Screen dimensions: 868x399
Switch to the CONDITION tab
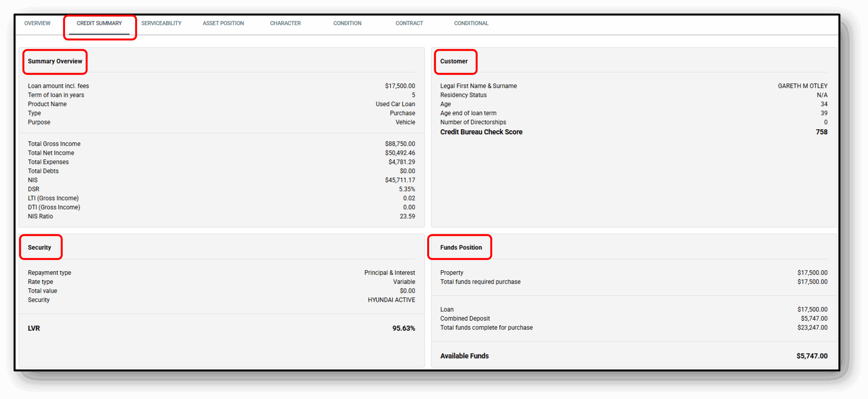pos(347,23)
